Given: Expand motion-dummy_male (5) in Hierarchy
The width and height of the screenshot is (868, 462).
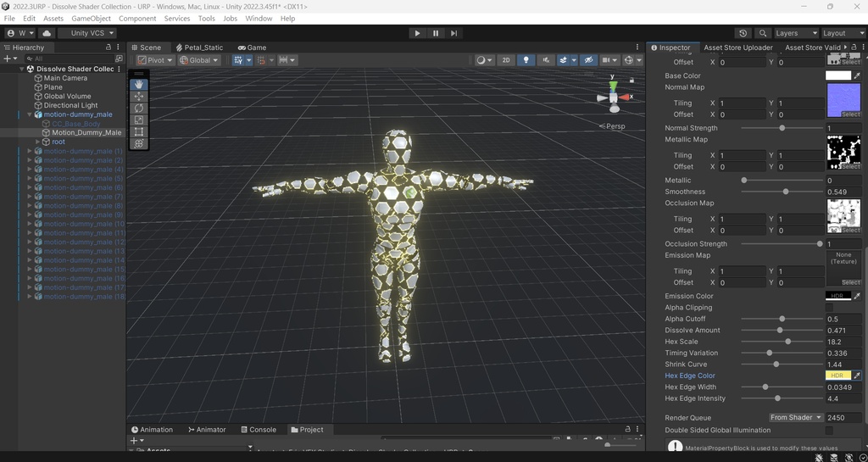Looking at the screenshot, I should point(30,178).
